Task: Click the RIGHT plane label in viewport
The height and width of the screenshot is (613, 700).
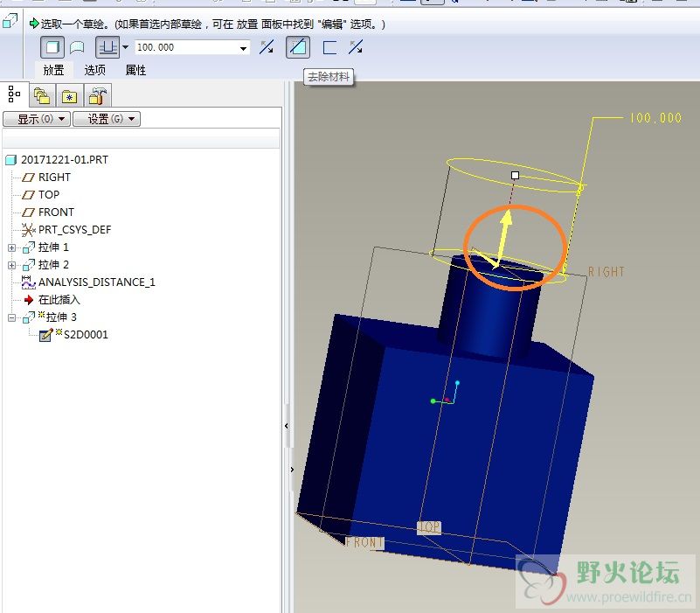Action: pos(606,272)
